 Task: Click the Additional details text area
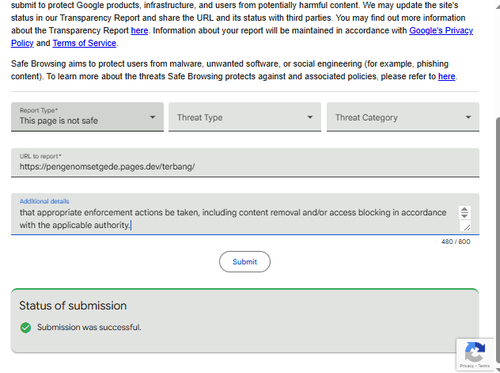point(245,214)
